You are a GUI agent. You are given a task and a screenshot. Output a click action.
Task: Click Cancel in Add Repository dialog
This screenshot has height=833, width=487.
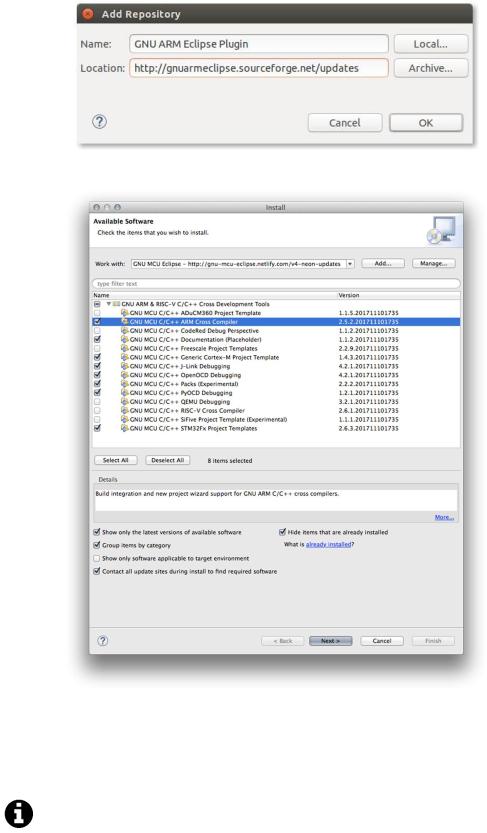[345, 123]
